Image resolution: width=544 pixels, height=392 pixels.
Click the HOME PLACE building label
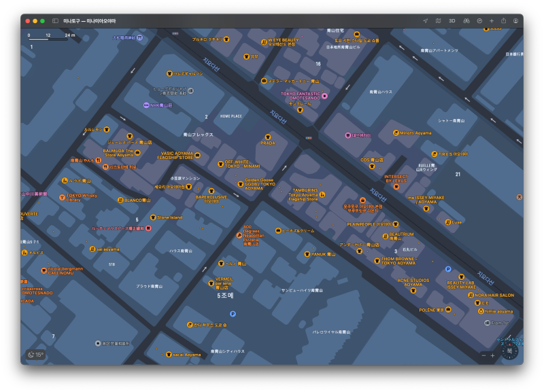click(231, 116)
